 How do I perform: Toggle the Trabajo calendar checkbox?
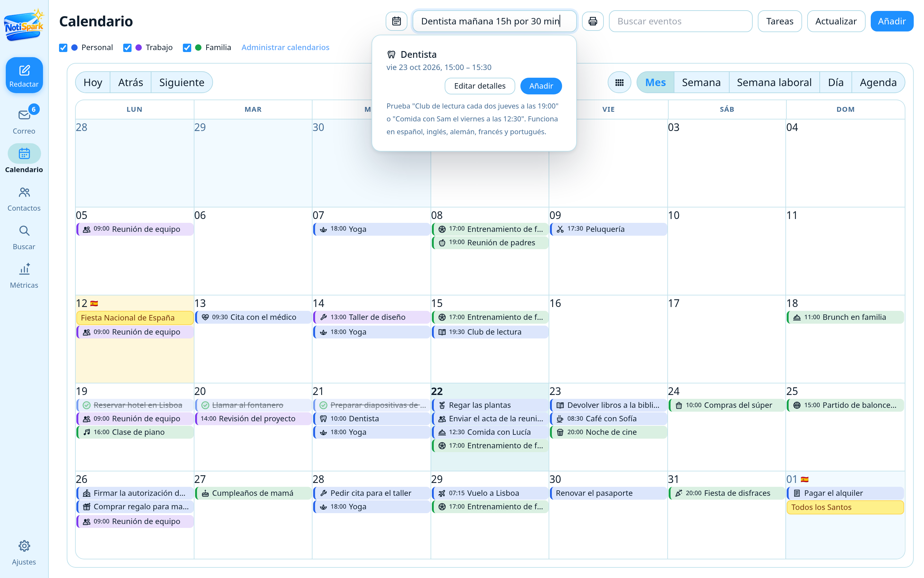click(127, 48)
